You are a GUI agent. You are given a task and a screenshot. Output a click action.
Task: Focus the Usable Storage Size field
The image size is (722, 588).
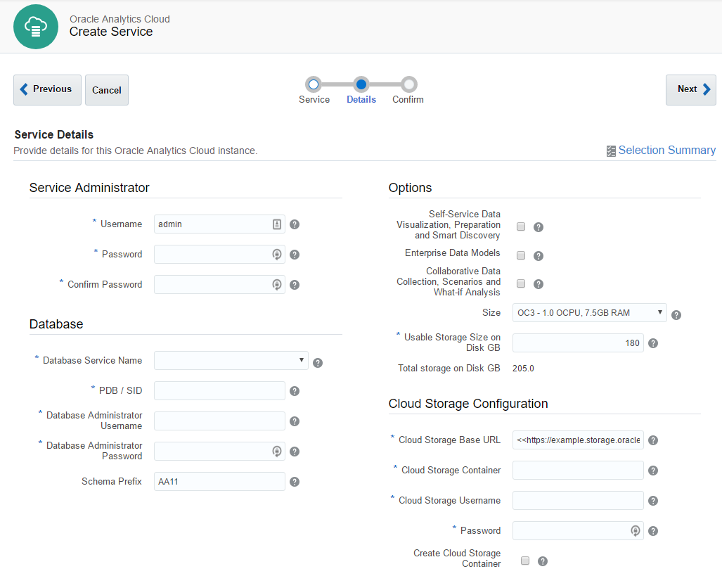click(x=578, y=343)
